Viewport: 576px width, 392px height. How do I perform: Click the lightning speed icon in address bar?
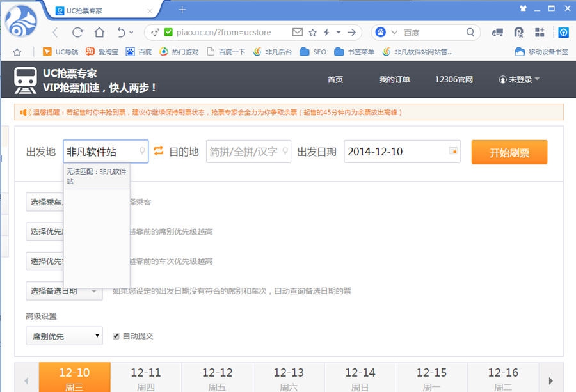click(326, 32)
